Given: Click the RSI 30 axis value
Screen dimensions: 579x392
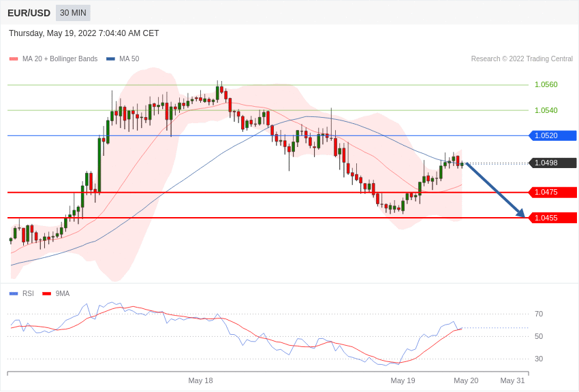Looking at the screenshot, I should point(539,359).
